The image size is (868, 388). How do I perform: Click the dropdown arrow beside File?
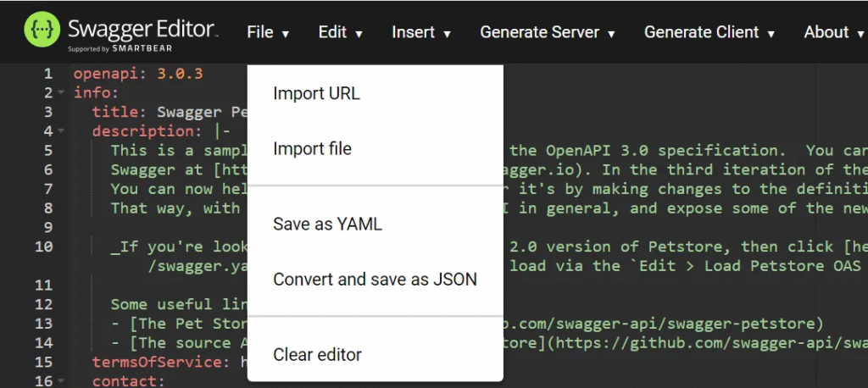pyautogui.click(x=285, y=35)
